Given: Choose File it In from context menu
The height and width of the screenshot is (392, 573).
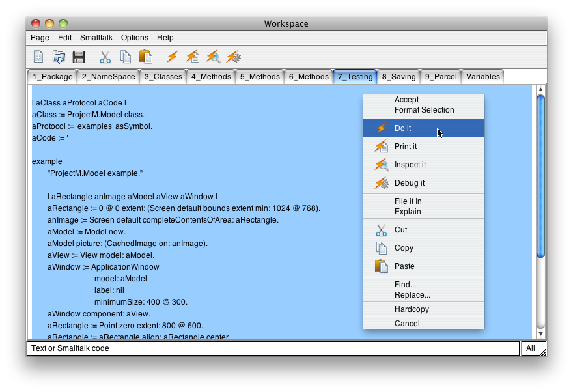Looking at the screenshot, I should [x=424, y=201].
